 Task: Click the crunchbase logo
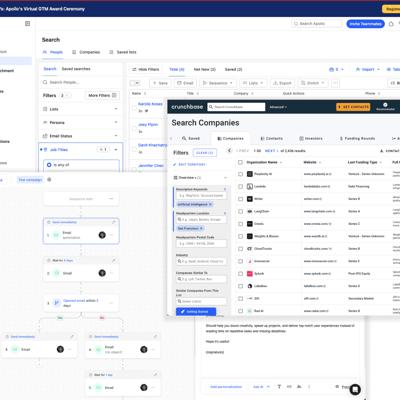(187, 107)
